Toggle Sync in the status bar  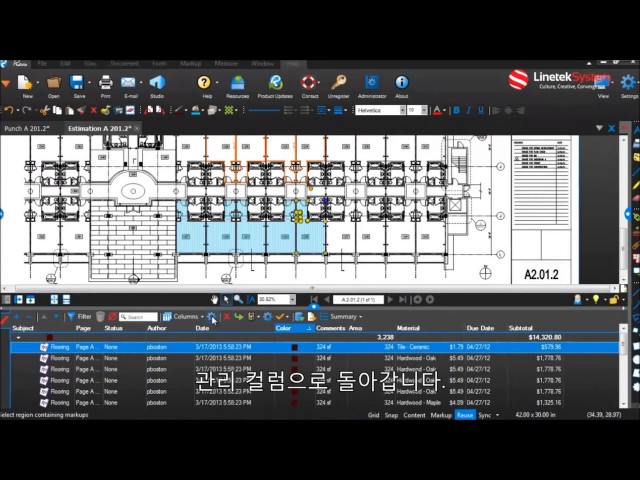click(484, 415)
